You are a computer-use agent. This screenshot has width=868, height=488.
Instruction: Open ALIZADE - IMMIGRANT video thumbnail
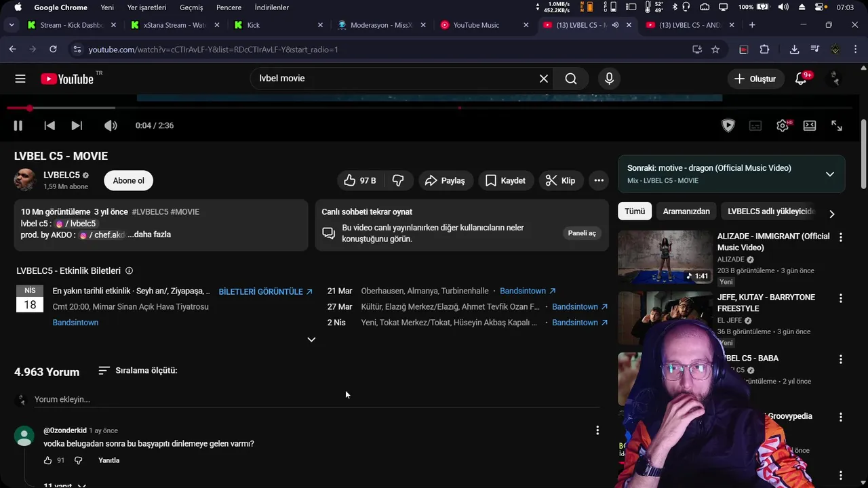[x=665, y=257]
